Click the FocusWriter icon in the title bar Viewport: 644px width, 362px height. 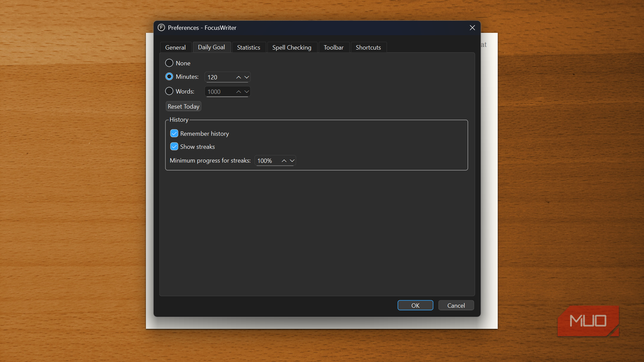pos(161,28)
